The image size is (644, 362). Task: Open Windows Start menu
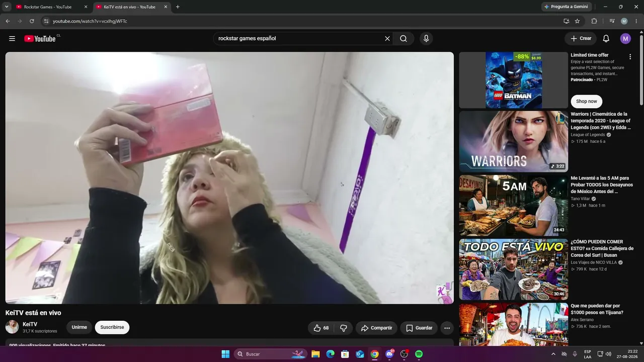click(225, 354)
